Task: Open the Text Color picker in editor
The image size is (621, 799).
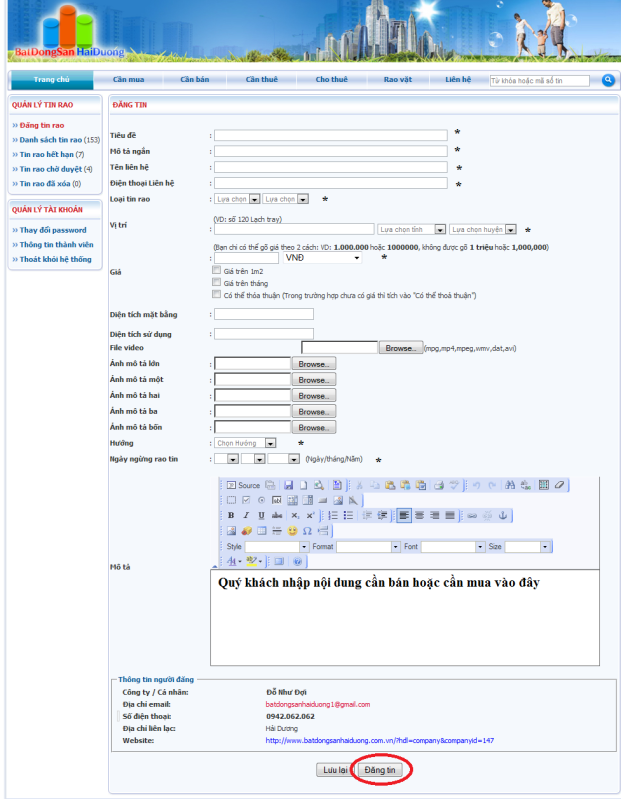Action: [233, 562]
